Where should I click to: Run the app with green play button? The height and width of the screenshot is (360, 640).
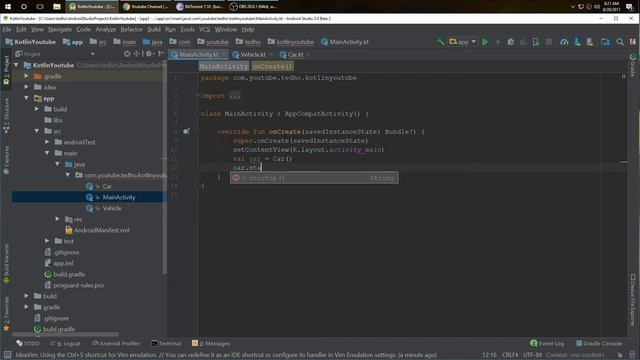[x=485, y=42]
